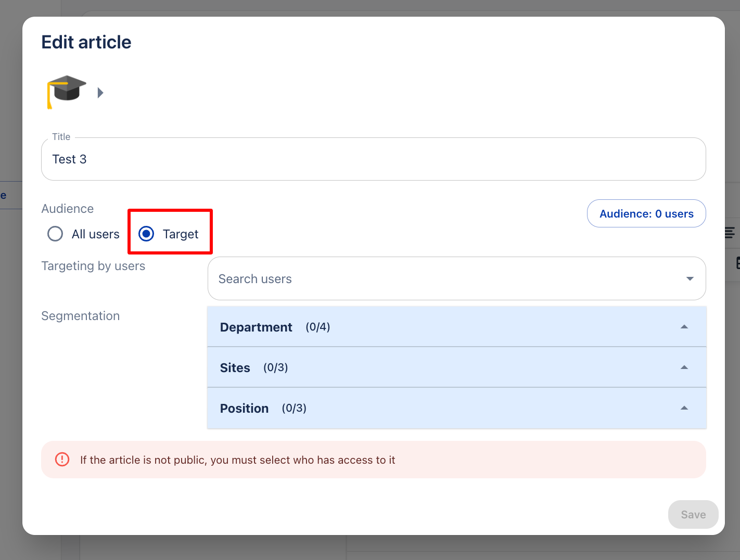Click into the Title field containing Test 3
740x560 pixels.
pos(373,159)
